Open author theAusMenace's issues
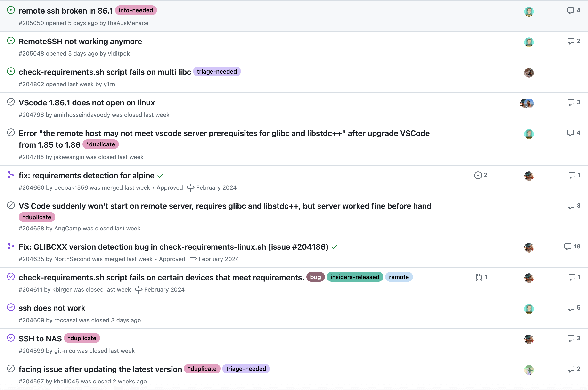The height and width of the screenshot is (390, 588). point(128,23)
